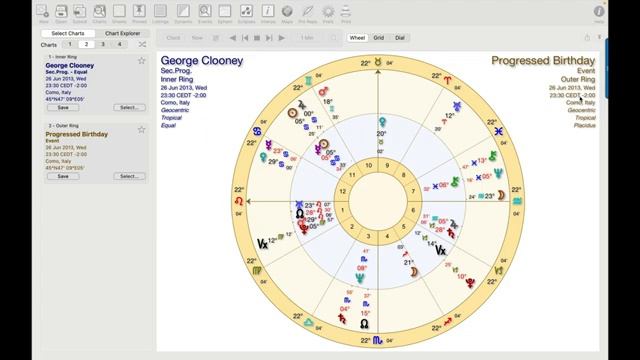Click Save under George Clooney chart
Image resolution: width=640 pixels, height=360 pixels.
click(x=63, y=107)
